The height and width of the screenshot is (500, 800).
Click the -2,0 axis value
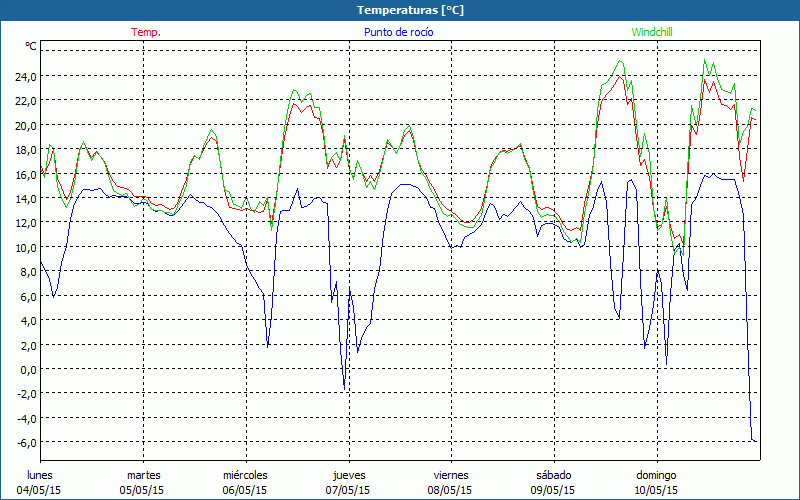click(27, 394)
